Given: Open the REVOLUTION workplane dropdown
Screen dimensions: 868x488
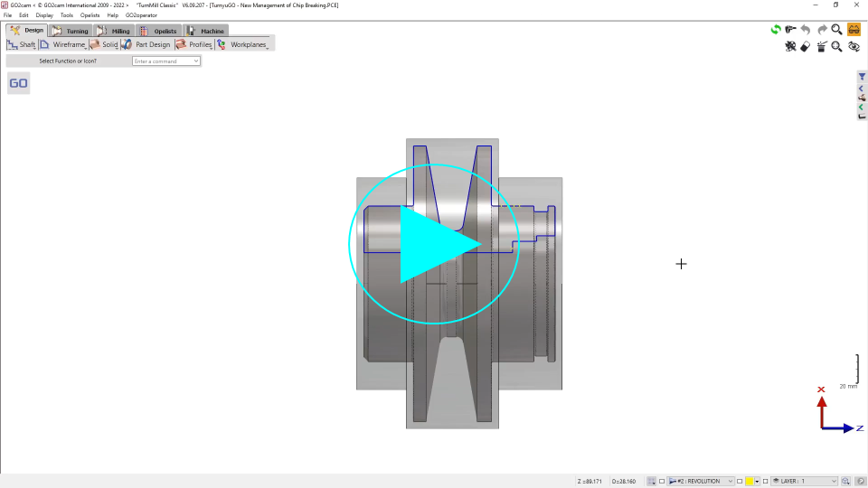Looking at the screenshot, I should pyautogui.click(x=702, y=482).
